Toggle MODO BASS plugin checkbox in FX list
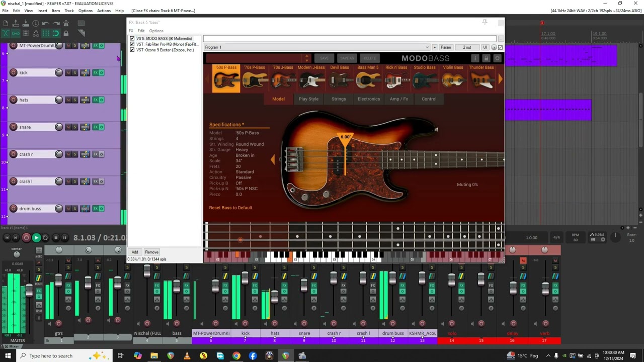 [x=132, y=39]
